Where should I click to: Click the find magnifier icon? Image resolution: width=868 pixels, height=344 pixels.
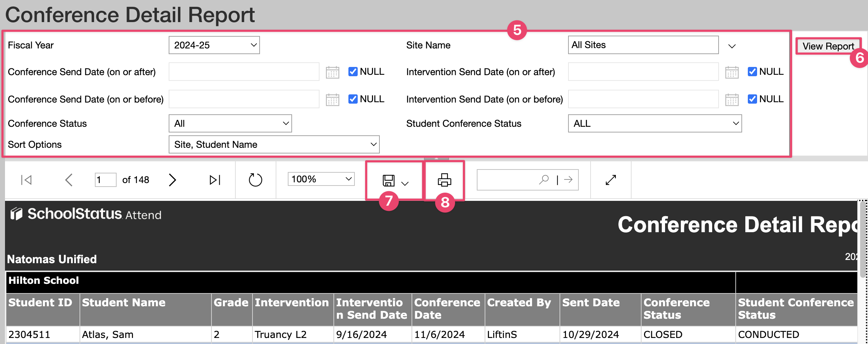pyautogui.click(x=544, y=179)
